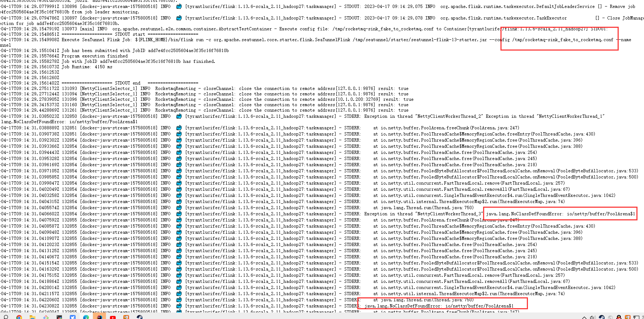Open Microsoft Edge from the taskbar
This screenshot has height=319, width=644.
tap(86, 317)
